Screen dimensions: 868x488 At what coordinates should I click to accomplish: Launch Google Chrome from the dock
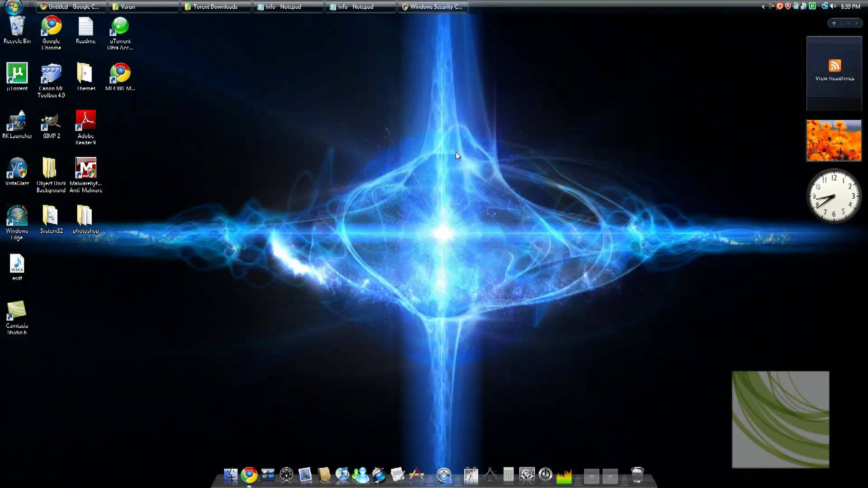click(x=249, y=475)
